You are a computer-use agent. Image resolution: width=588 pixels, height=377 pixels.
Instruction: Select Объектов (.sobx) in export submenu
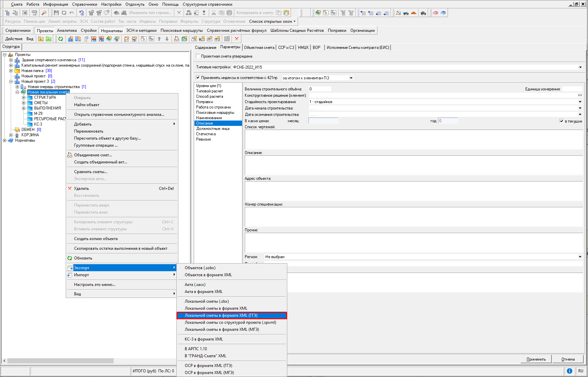(232, 268)
